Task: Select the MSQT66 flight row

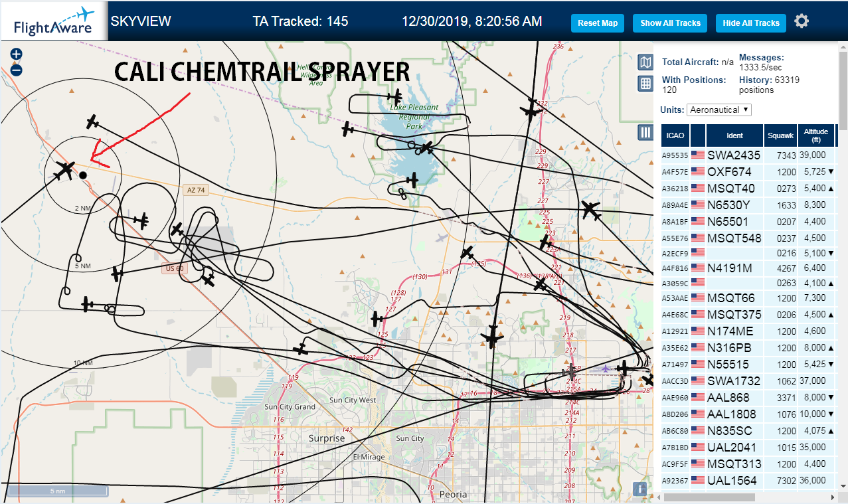Action: tap(748, 297)
